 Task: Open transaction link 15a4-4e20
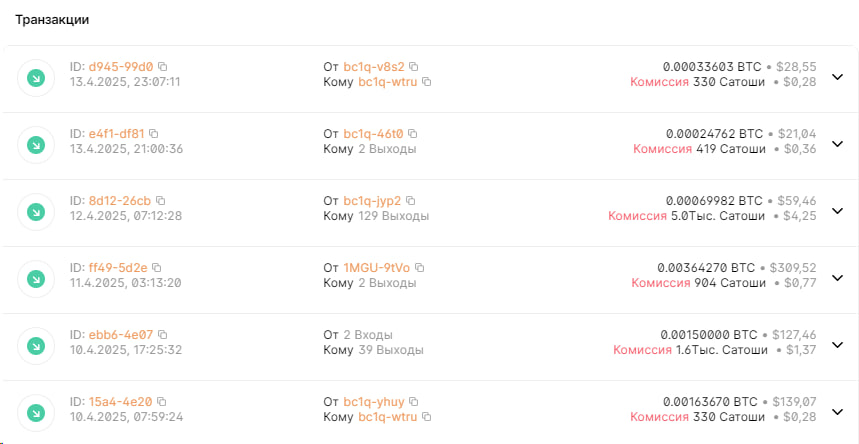click(119, 401)
